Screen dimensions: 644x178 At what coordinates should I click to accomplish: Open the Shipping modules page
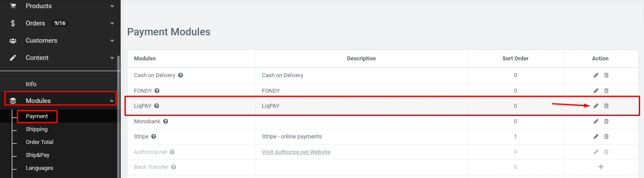pos(37,129)
